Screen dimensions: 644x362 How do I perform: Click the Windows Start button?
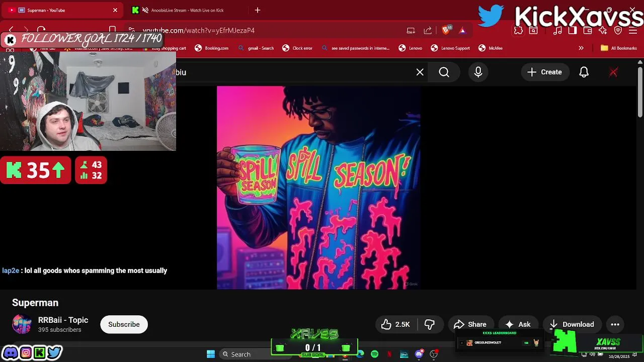[x=211, y=354]
